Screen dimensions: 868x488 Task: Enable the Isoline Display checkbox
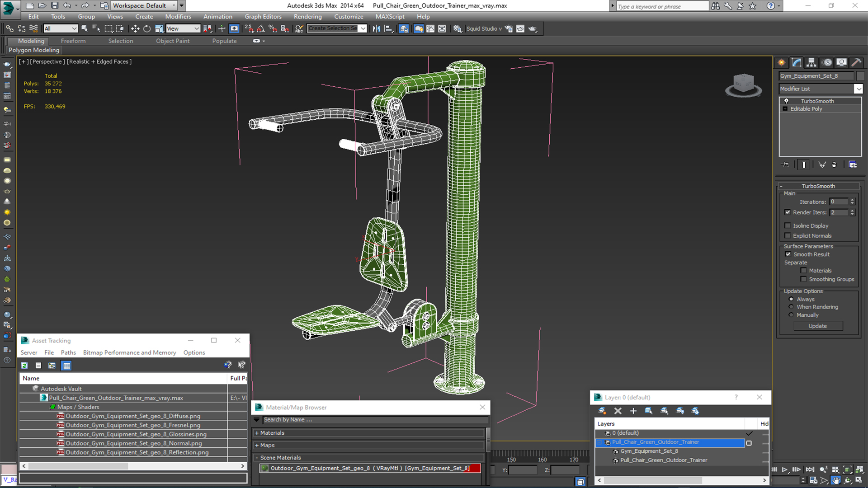click(788, 225)
